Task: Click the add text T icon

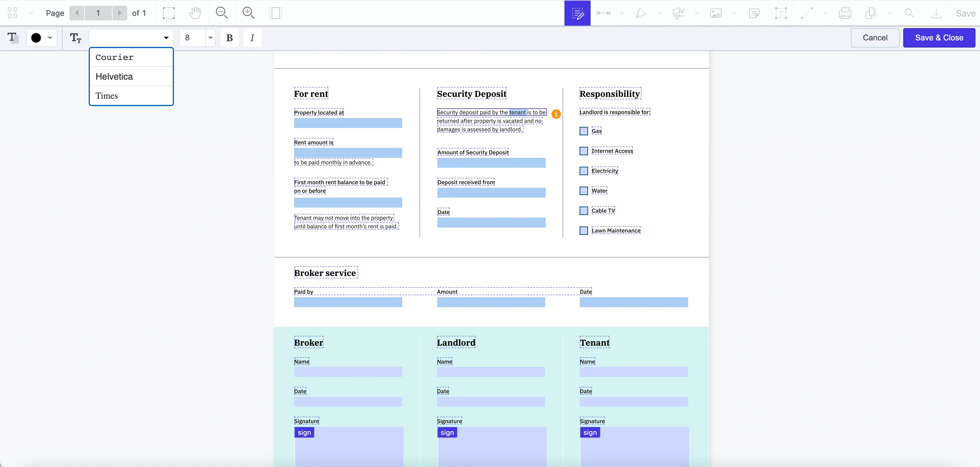Action: coord(13,38)
